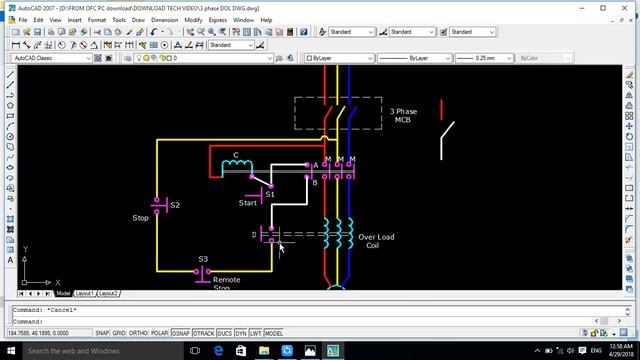Open the Layer Properties Manager icon
Viewport: 640px width, 360px height.
pos(128,58)
